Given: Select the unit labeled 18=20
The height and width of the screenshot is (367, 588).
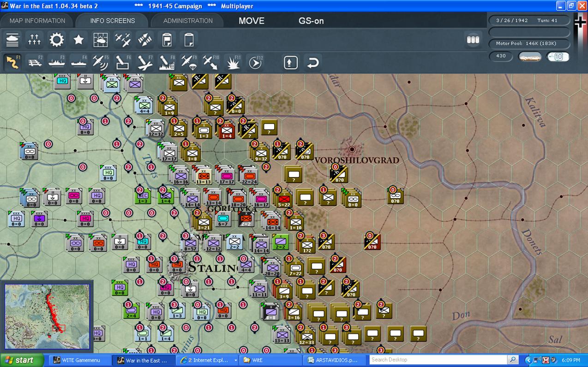Looking at the screenshot, I should coord(238,198).
